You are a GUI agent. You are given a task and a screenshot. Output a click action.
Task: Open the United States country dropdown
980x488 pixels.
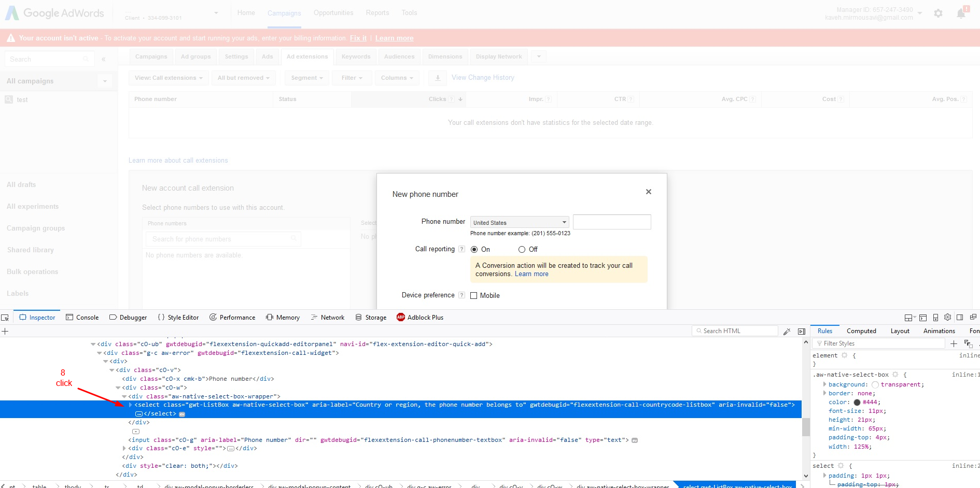pyautogui.click(x=520, y=222)
